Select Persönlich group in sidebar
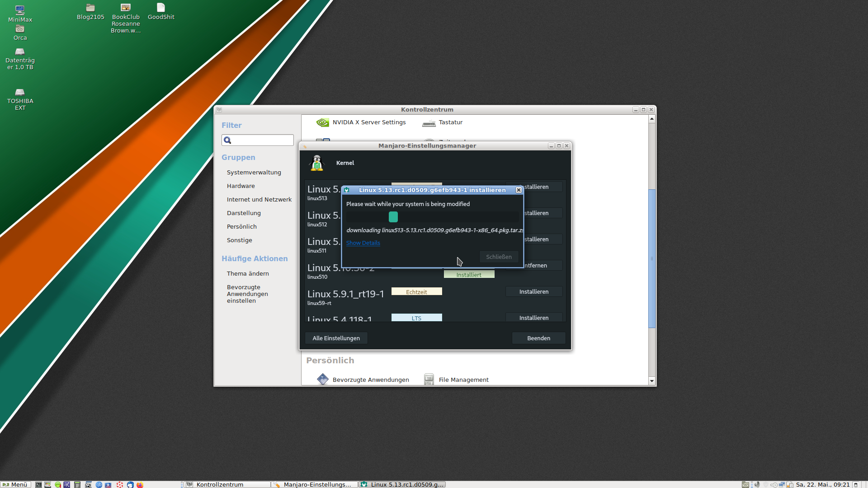This screenshot has height=488, width=868. [242, 226]
